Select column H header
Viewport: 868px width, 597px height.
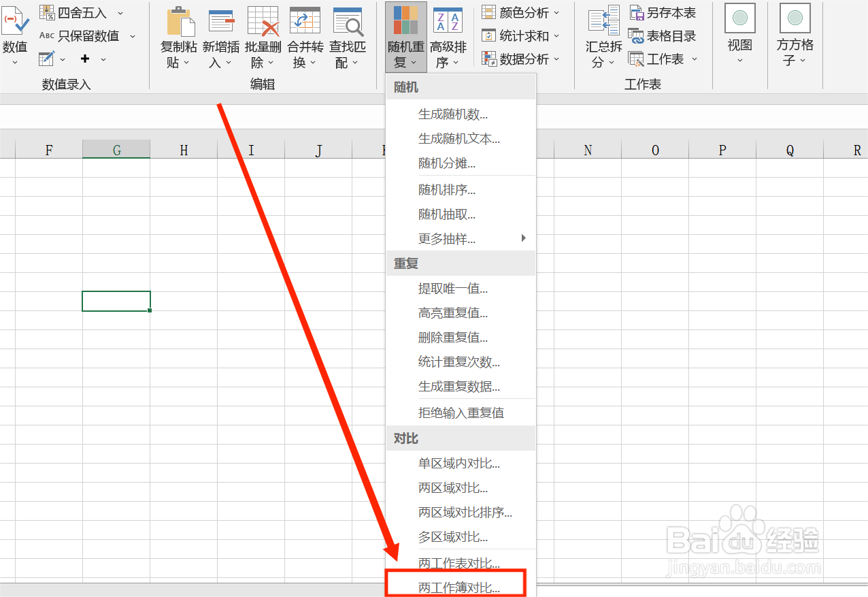point(184,150)
